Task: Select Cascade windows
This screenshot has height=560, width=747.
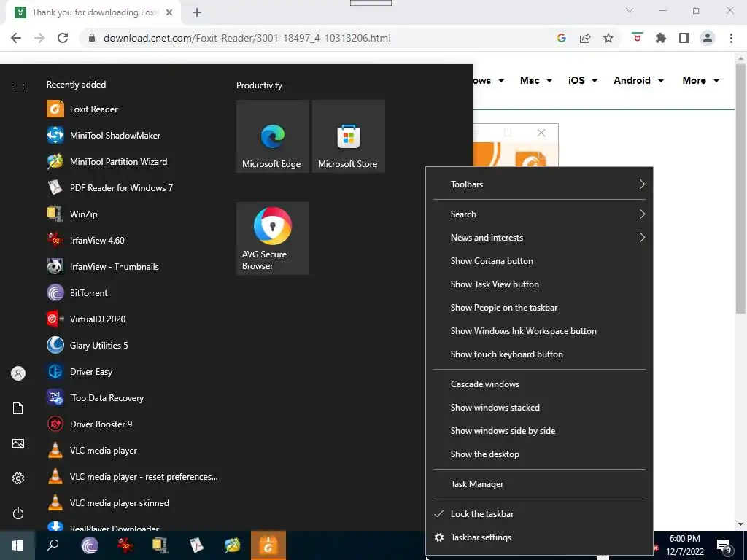Action: 539,384
